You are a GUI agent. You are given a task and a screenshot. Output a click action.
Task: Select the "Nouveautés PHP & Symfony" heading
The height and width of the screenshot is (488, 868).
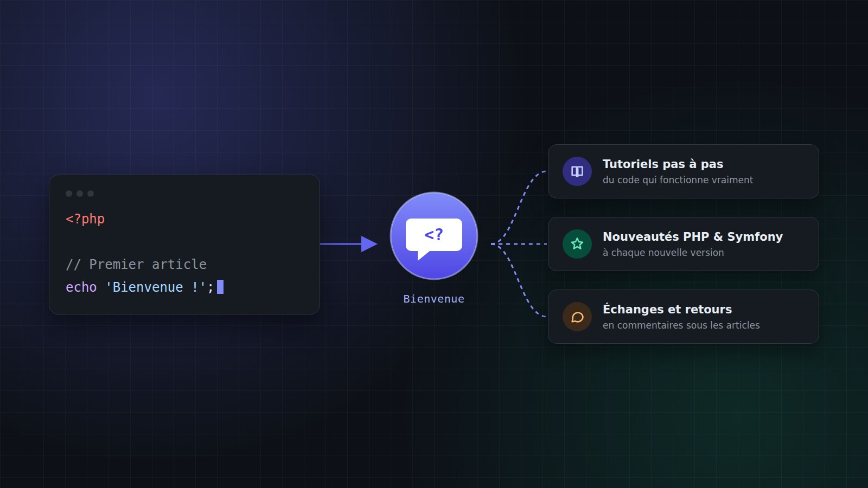693,236
